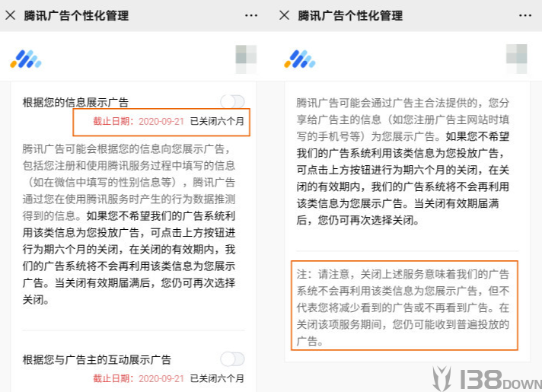Open the more options menu on left page
The width and height of the screenshot is (542, 392).
pos(251,15)
